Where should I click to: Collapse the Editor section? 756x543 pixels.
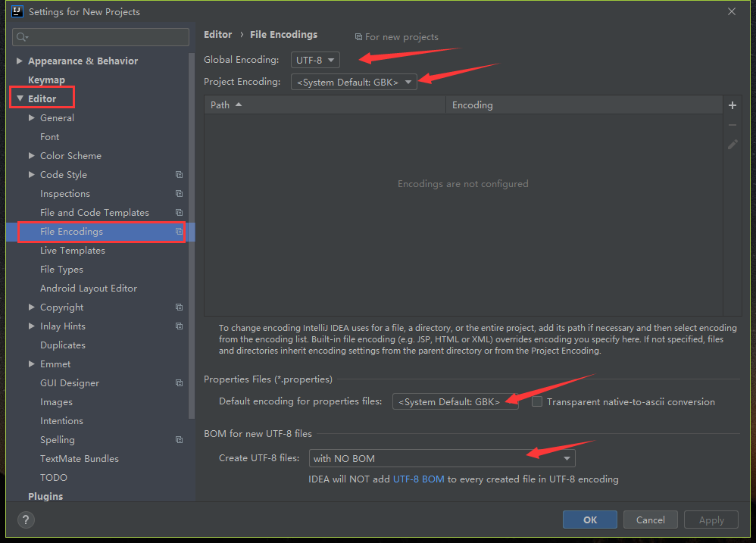click(x=20, y=98)
